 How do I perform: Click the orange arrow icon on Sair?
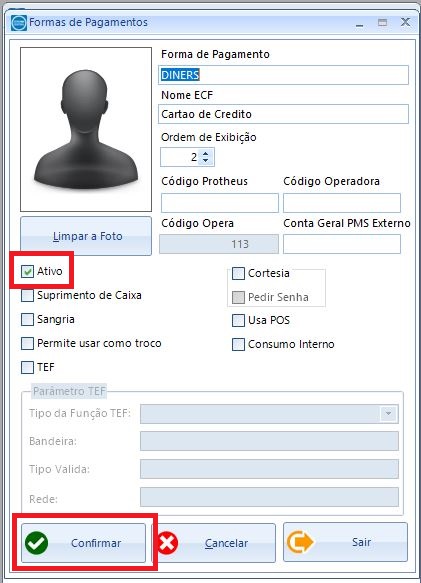coord(300,542)
